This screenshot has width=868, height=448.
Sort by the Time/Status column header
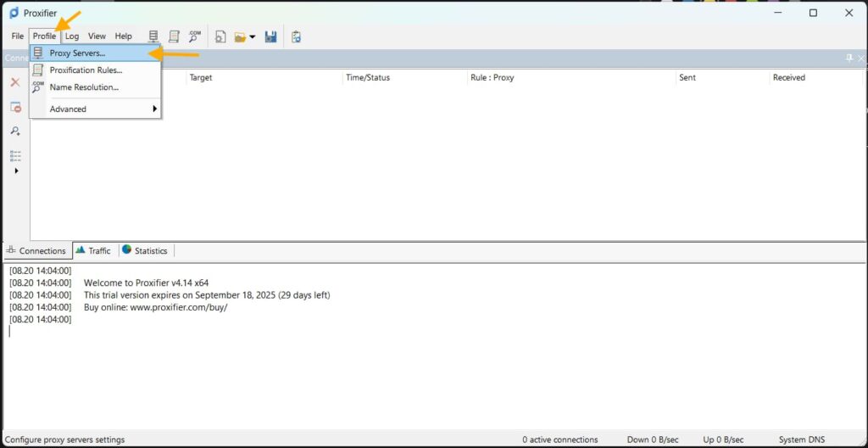pyautogui.click(x=405, y=77)
